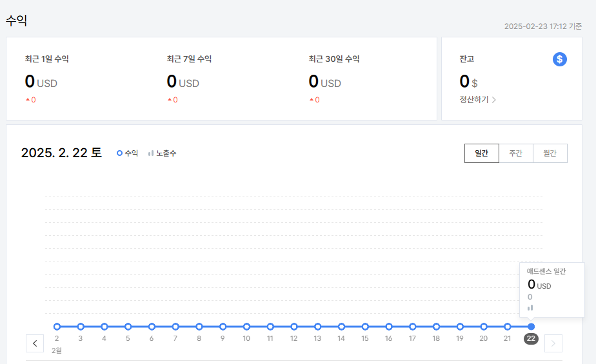Click the 2025. 2. 22 토 date heading
The image size is (596, 364).
(x=61, y=153)
